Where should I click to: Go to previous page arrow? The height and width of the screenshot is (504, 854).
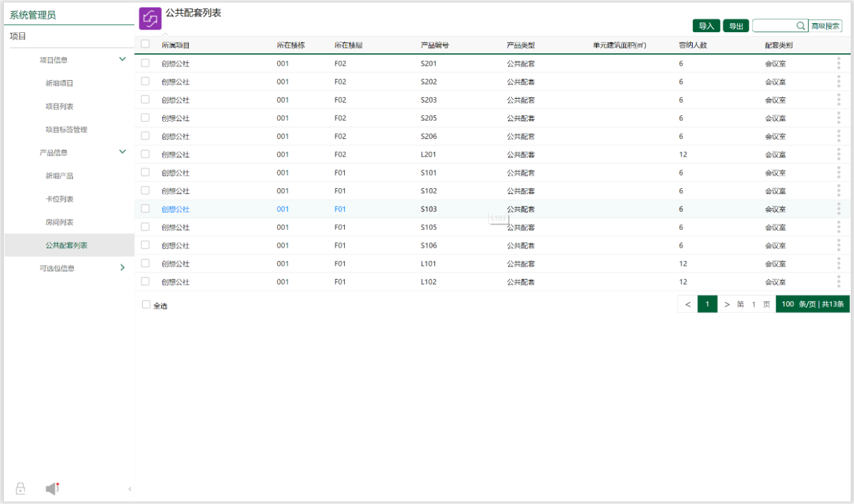688,305
